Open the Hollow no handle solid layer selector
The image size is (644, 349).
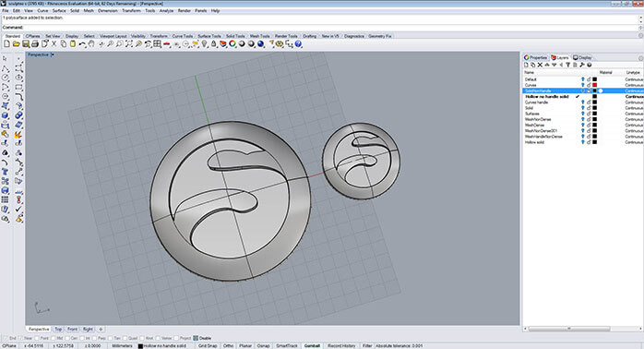click(x=161, y=345)
